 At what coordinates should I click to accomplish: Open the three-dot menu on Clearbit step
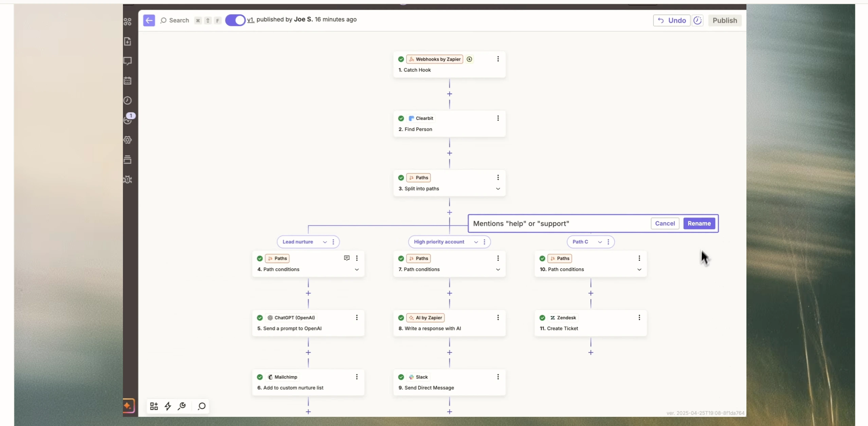[498, 118]
